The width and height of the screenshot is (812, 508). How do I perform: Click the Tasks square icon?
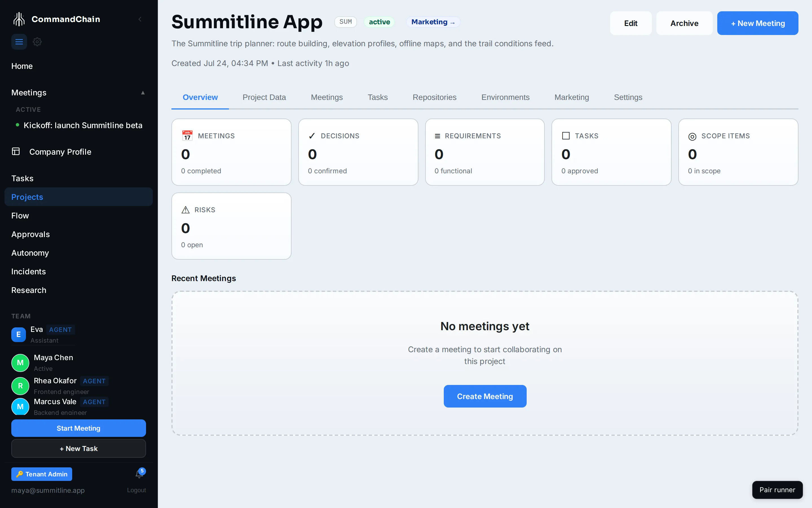pos(566,136)
